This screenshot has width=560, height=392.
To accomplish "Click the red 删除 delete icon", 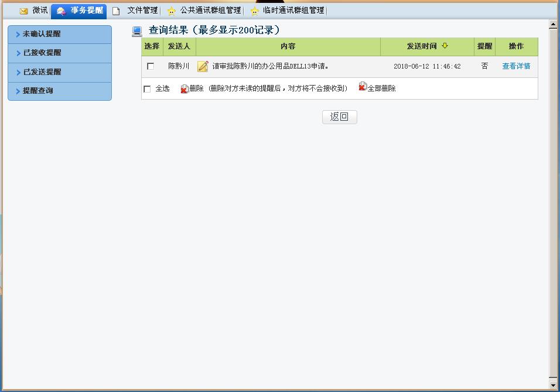I will coord(185,88).
